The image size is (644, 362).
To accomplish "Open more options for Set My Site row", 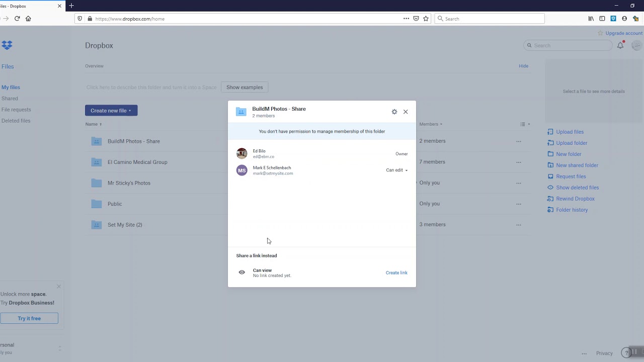I will click(519, 225).
